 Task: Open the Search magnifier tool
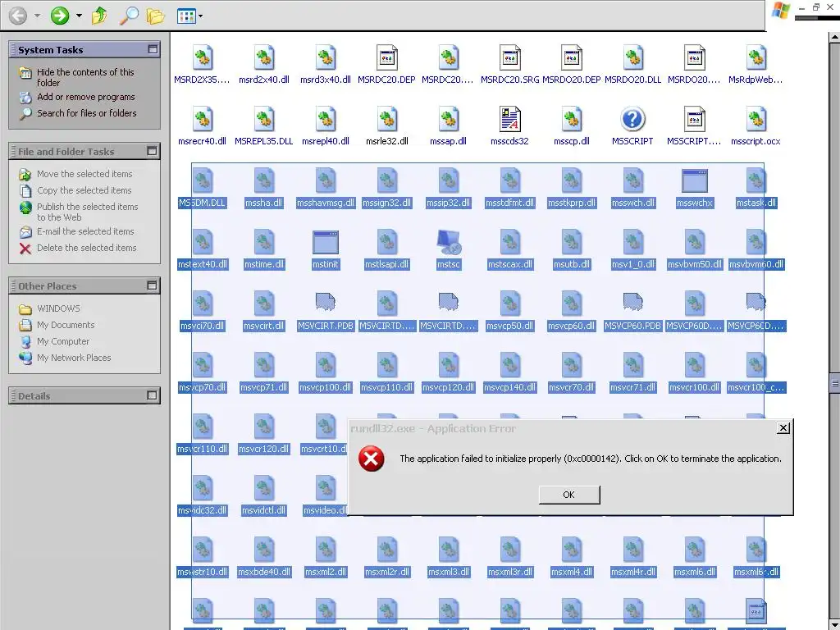129,16
